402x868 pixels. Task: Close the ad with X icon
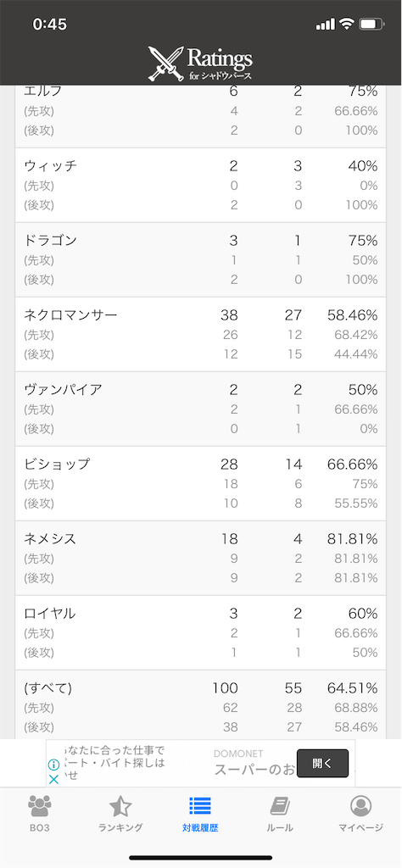[53, 779]
